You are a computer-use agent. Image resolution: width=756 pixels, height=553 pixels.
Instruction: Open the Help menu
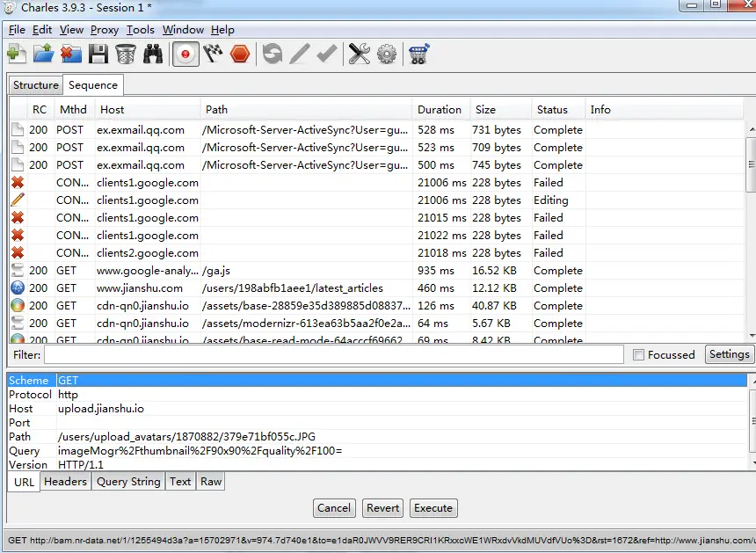tap(222, 30)
